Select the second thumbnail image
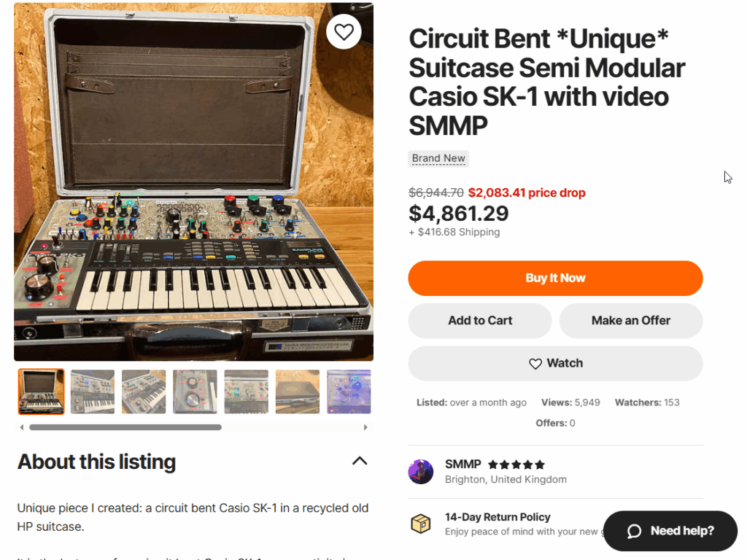This screenshot has width=747, height=560. click(93, 392)
